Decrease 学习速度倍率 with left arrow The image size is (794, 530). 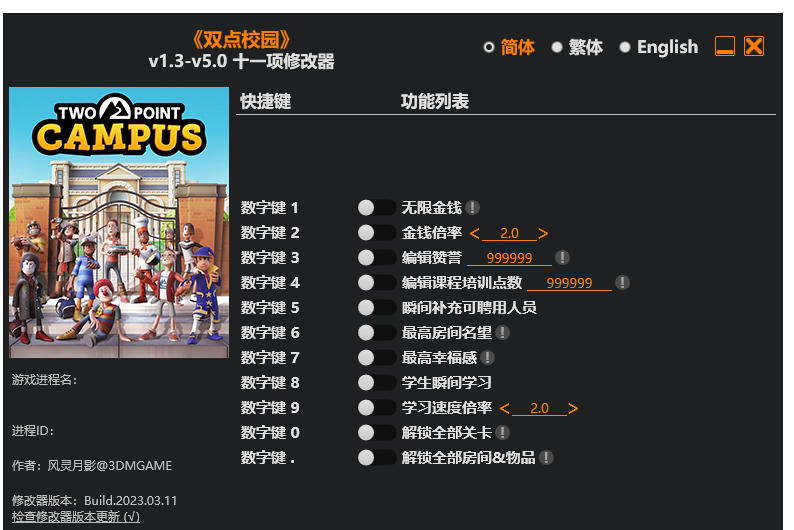pyautogui.click(x=504, y=408)
